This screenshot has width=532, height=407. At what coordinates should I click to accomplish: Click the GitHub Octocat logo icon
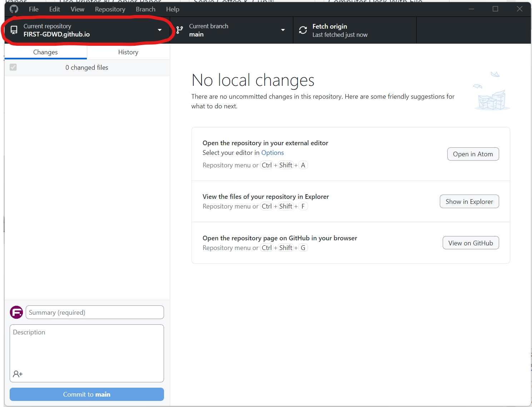14,9
